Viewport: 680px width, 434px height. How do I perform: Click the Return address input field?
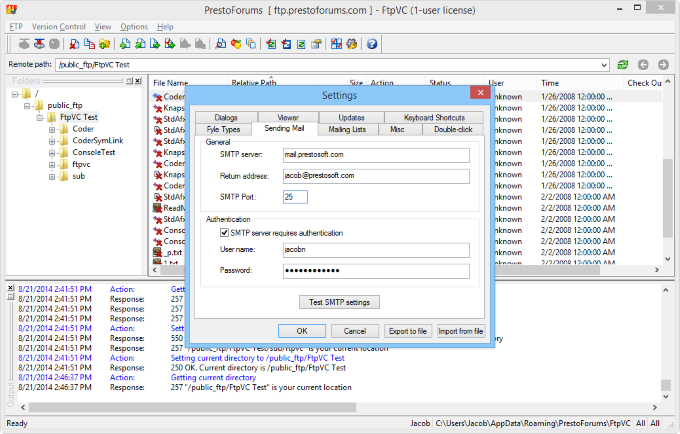click(376, 176)
